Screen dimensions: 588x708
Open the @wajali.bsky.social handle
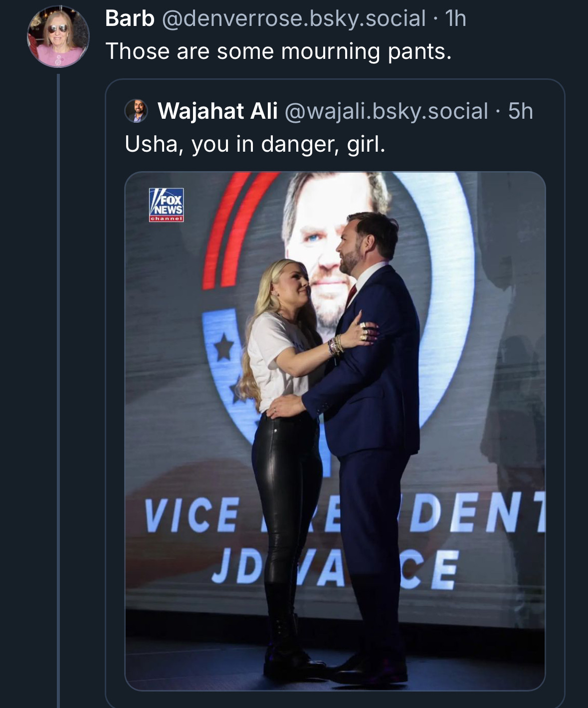pos(386,111)
